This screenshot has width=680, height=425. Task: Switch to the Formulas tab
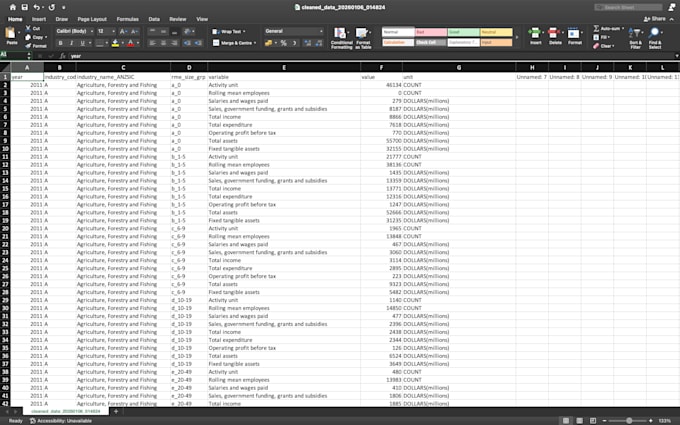tap(128, 19)
